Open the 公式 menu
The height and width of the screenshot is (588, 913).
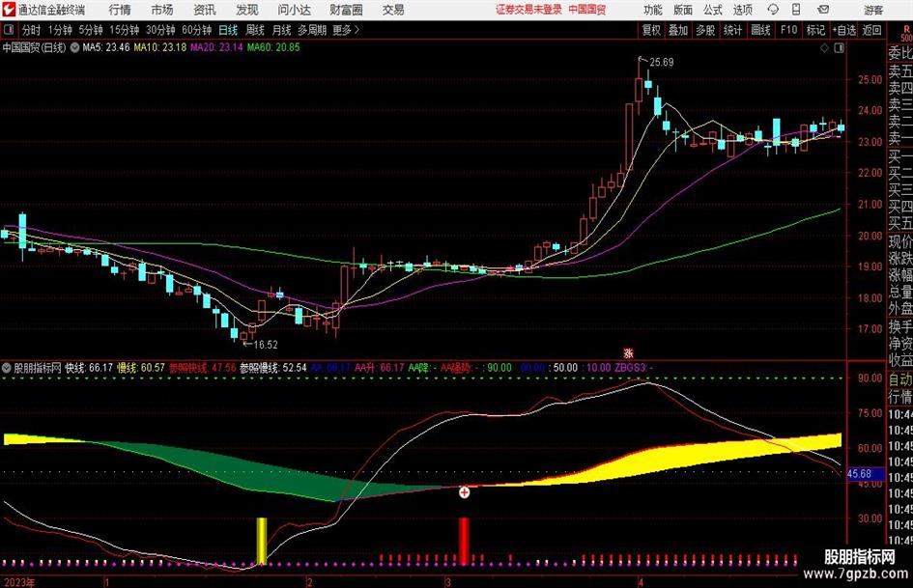point(713,10)
